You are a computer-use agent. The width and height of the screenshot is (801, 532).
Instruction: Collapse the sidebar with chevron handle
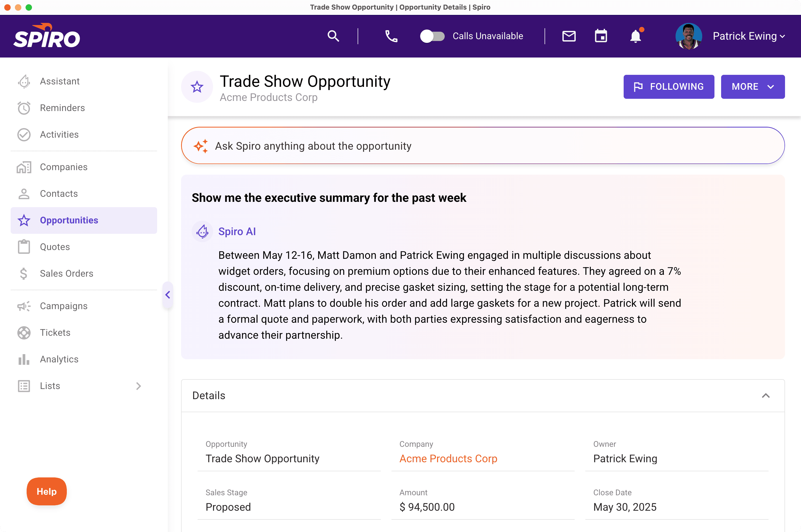167,295
